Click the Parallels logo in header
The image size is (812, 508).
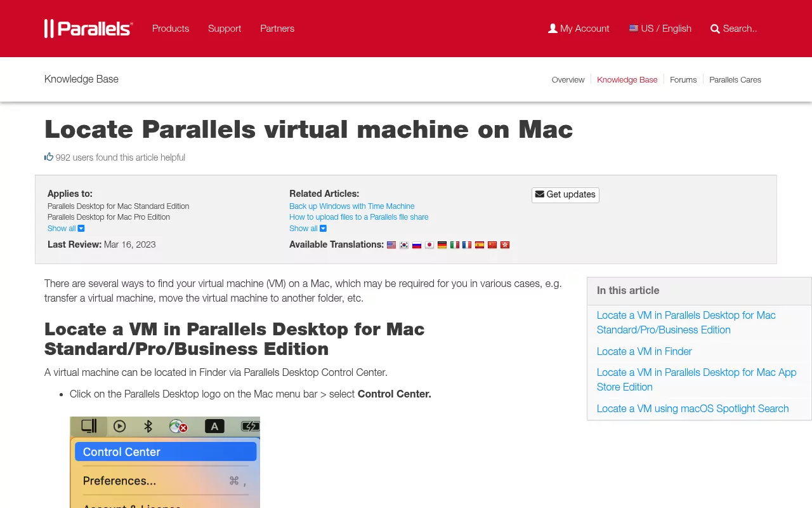coord(89,29)
